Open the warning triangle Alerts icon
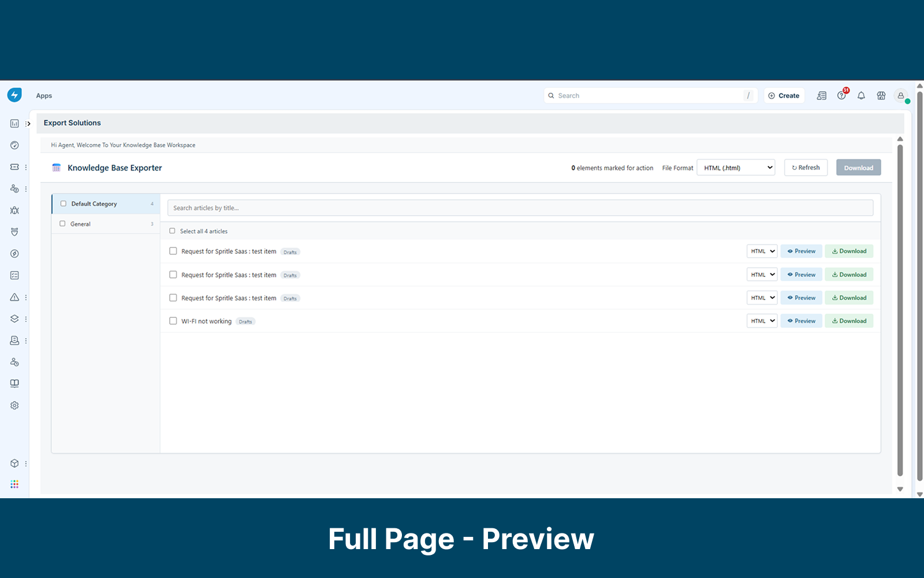The image size is (924, 578). [14, 297]
